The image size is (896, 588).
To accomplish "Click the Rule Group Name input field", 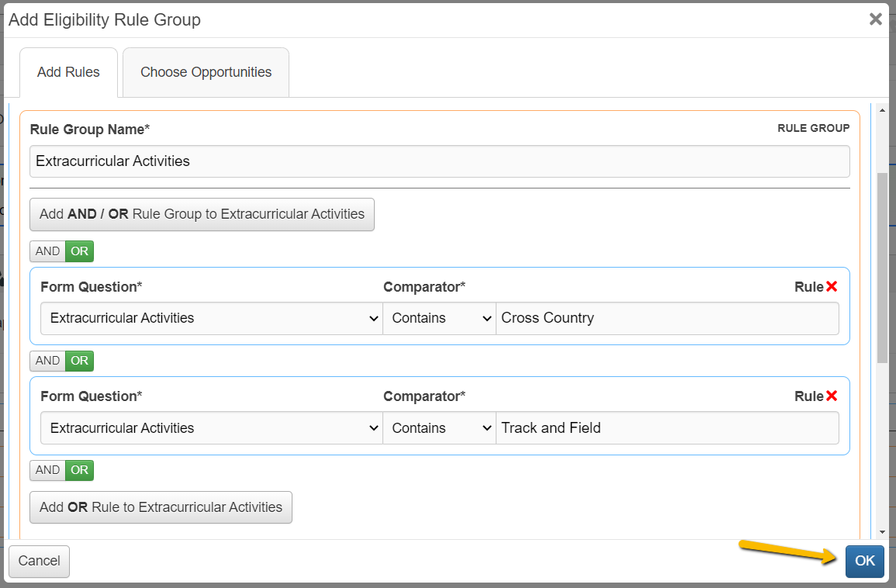I will (439, 161).
